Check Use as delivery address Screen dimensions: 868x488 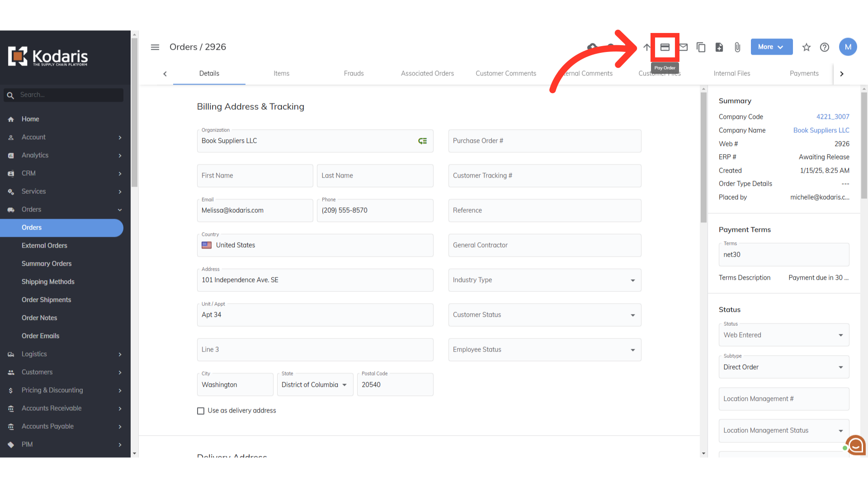[x=201, y=411]
